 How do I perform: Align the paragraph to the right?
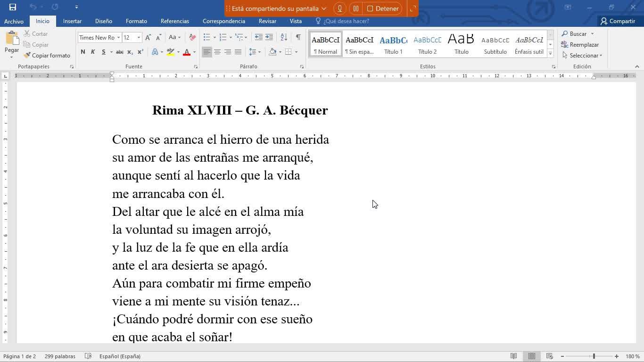[x=228, y=52]
